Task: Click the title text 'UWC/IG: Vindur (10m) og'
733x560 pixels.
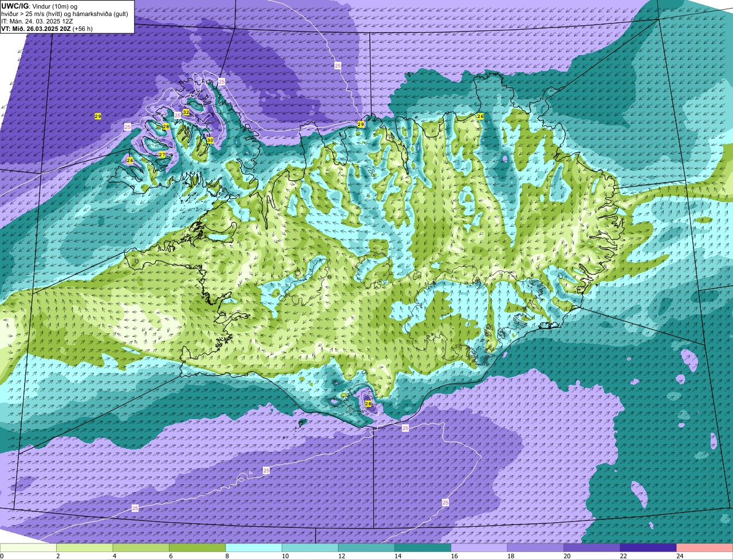Action: [40, 6]
